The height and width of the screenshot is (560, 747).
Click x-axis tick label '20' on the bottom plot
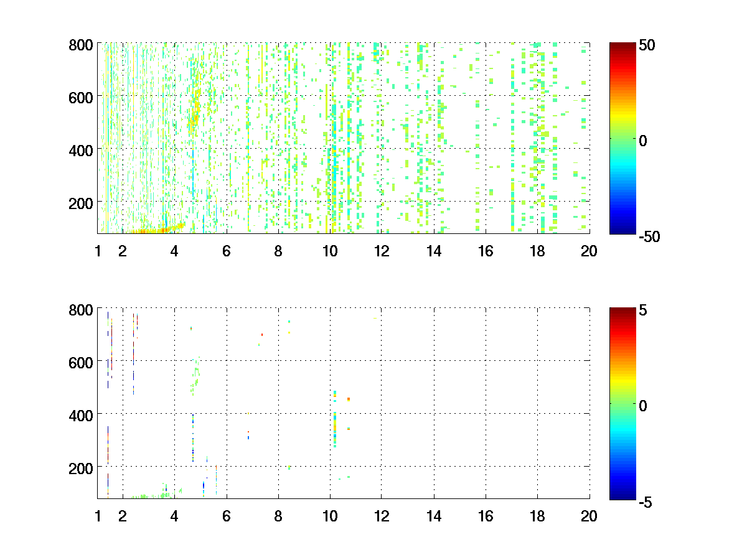point(589,516)
